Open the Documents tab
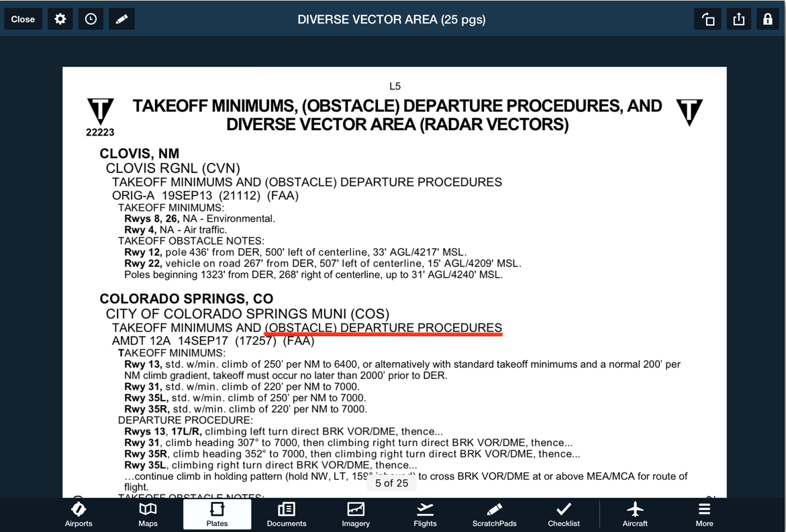 (286, 515)
